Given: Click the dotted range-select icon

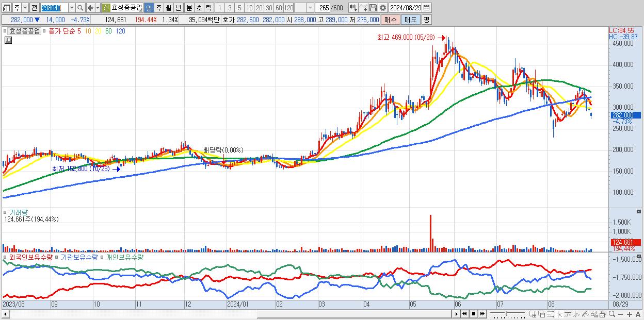Looking at the screenshot, I should [x=550, y=314].
